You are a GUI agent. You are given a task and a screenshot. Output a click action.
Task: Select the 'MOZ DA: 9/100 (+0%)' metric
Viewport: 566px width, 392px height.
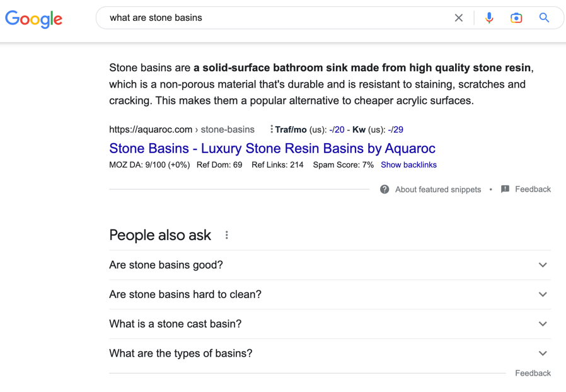pos(149,165)
